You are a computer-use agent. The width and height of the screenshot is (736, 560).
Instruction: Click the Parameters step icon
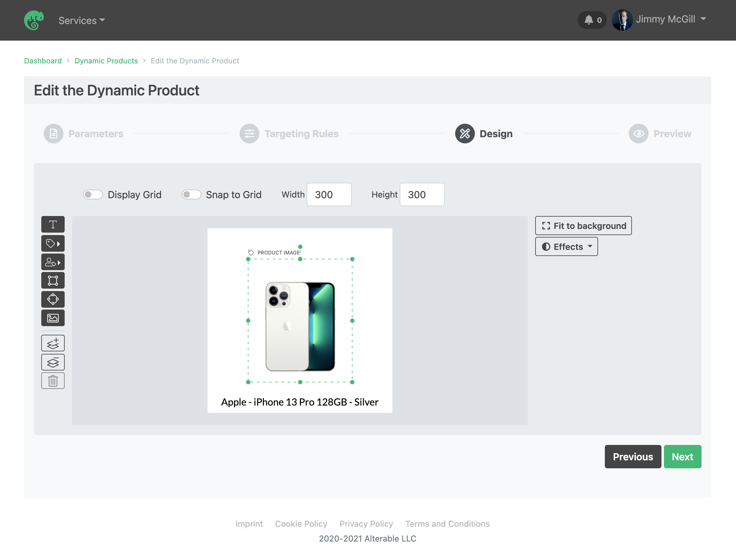pyautogui.click(x=53, y=134)
